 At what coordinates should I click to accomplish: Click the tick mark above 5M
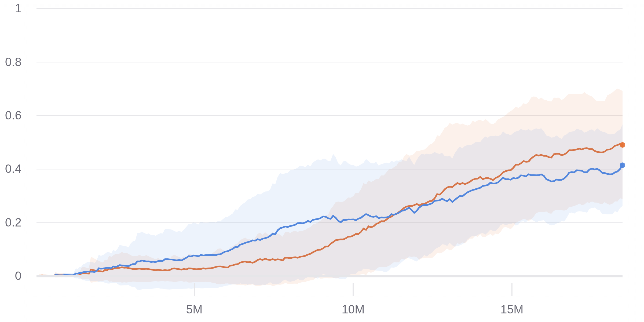[x=194, y=290]
